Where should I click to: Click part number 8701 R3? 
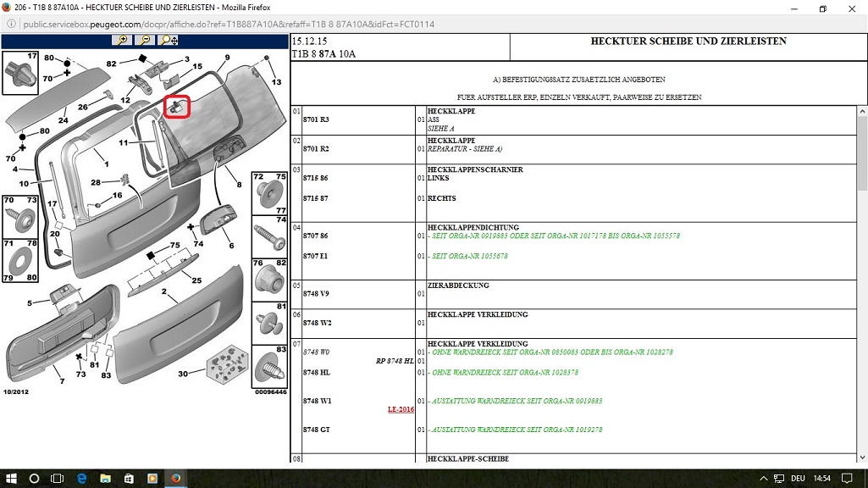315,119
